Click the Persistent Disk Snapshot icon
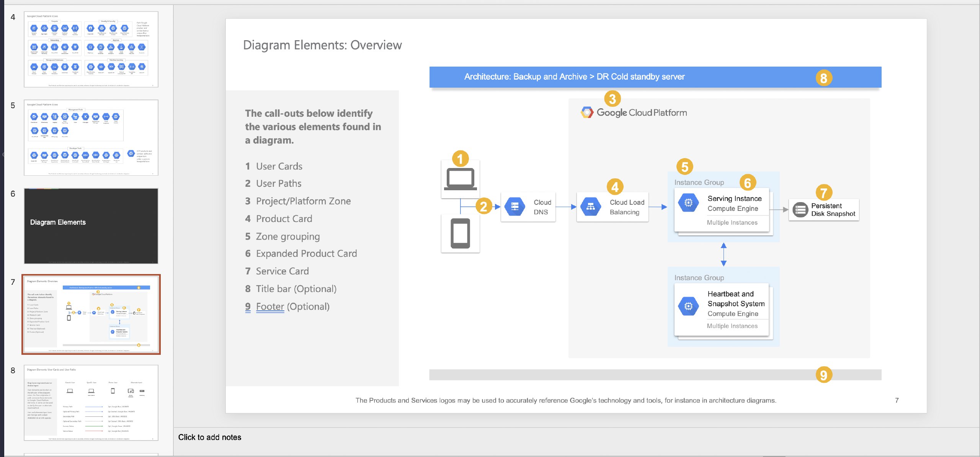980x457 pixels. point(800,210)
